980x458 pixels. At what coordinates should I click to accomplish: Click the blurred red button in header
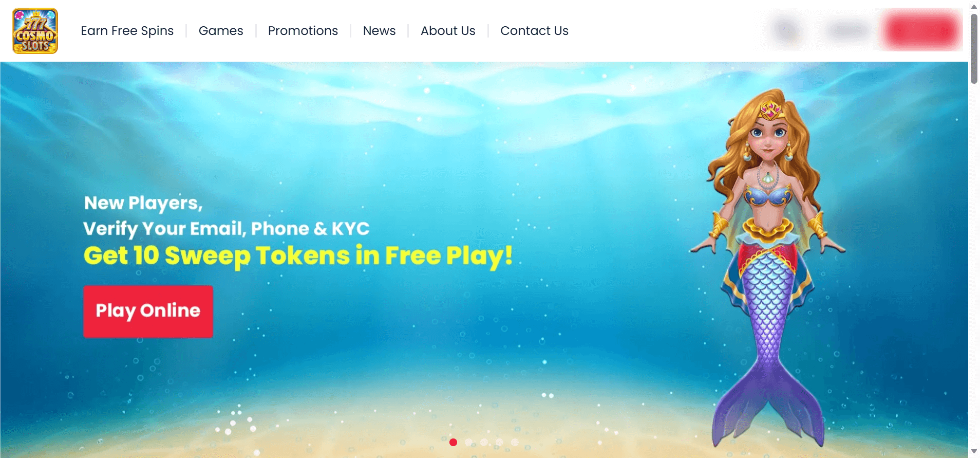coord(922,31)
